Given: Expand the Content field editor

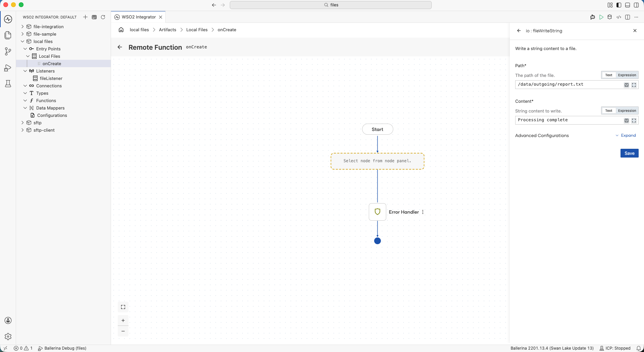Looking at the screenshot, I should (x=634, y=121).
